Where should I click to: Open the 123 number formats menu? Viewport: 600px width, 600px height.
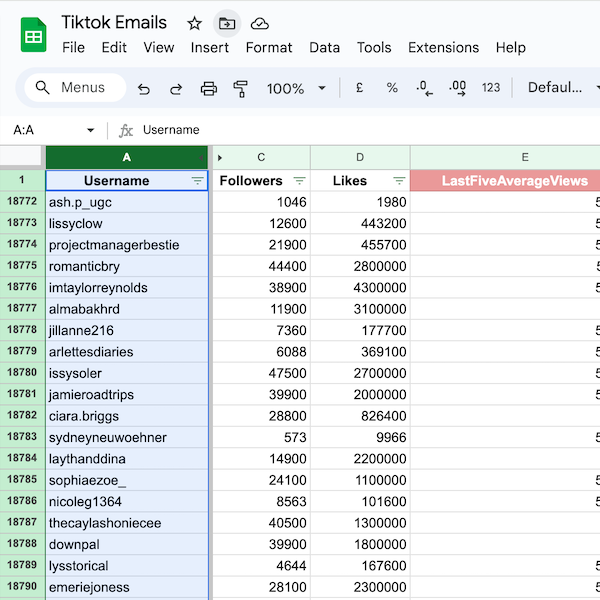pyautogui.click(x=491, y=88)
